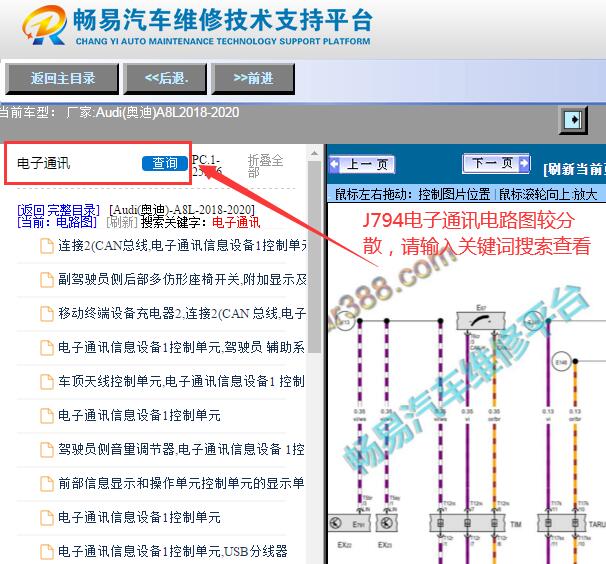606x564 pixels.
Task: Click the EX23 component symbol in diagram
Action: 386,523
